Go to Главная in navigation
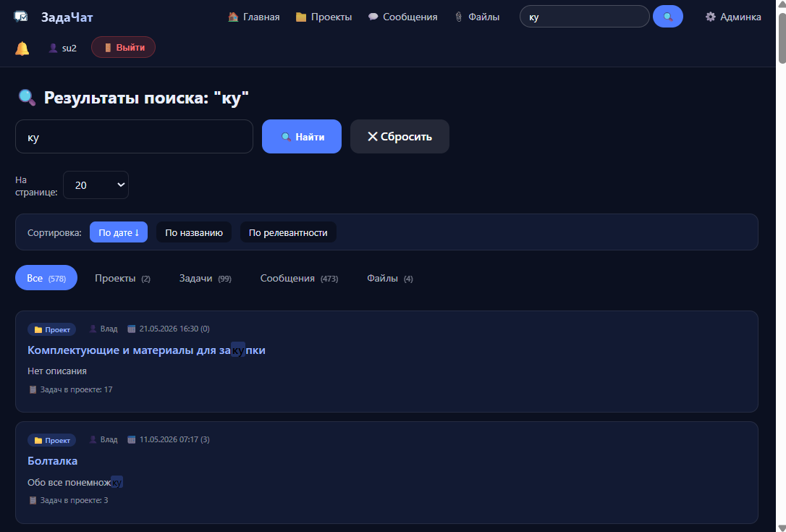The image size is (786, 532). click(x=253, y=17)
